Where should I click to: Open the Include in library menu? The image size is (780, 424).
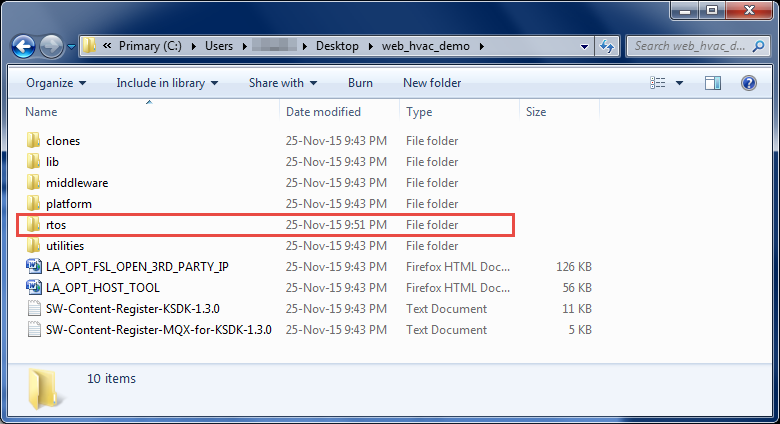(167, 83)
